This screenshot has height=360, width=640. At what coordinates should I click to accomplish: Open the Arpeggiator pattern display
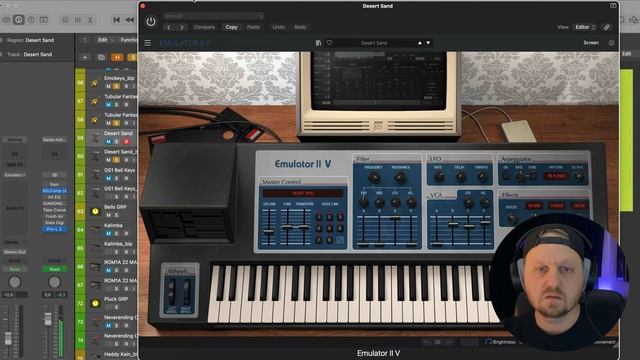(x=556, y=176)
